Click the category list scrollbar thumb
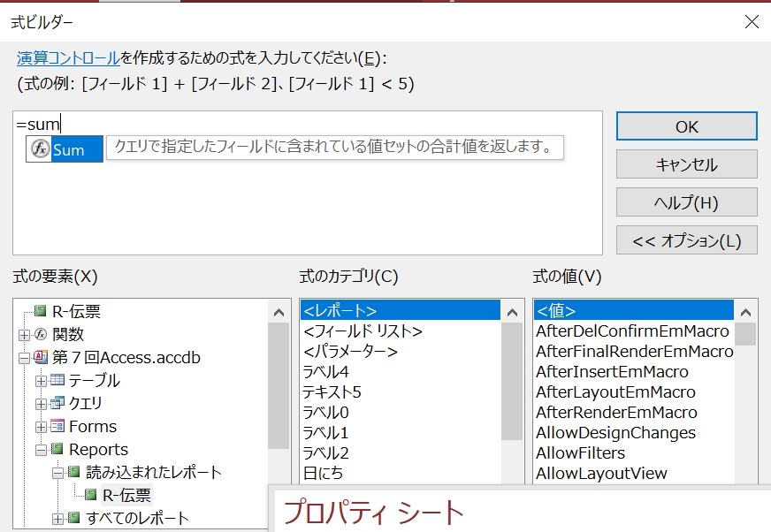 coord(512,382)
